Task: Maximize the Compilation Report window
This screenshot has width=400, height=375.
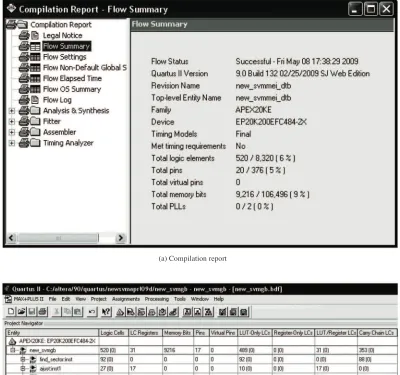Action: coord(371,9)
